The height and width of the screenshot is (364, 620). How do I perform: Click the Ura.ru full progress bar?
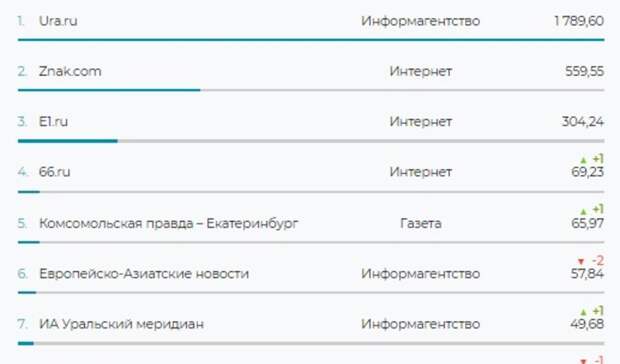tap(311, 40)
